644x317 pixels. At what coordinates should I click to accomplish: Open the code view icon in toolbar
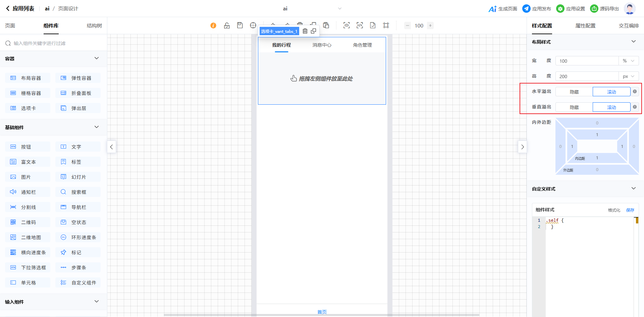click(x=360, y=25)
